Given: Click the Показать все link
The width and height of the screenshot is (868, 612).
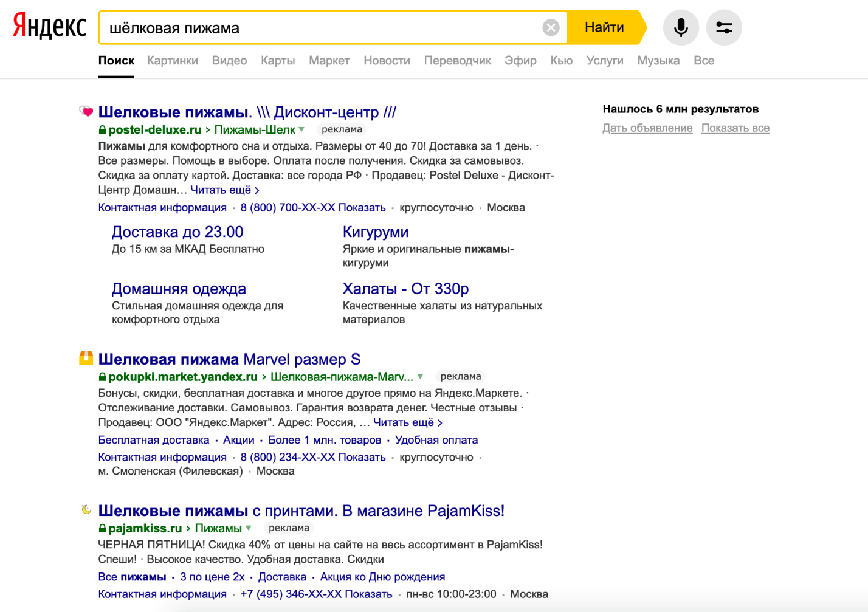Looking at the screenshot, I should (735, 128).
